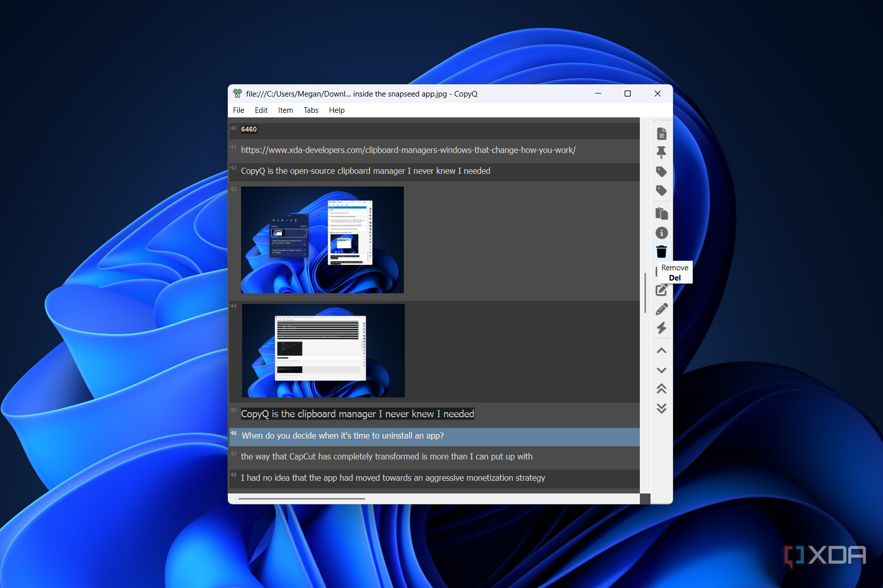Move item to top with double chevron up
The image size is (883, 588).
(661, 389)
